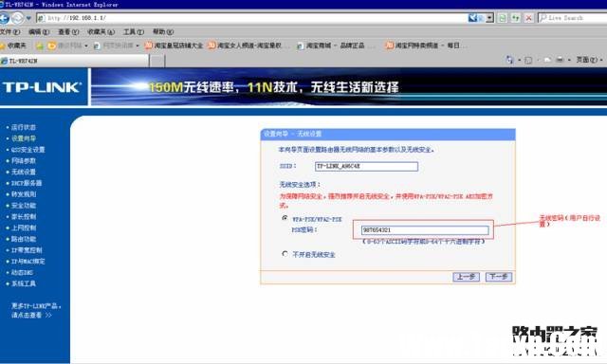This screenshot has height=364, width=607.
Task: Open 系统工具 in the sidebar
Action: (23, 283)
